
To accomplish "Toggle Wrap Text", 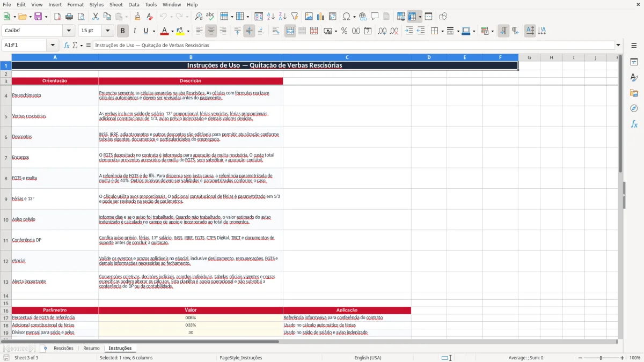I will 276,31.
